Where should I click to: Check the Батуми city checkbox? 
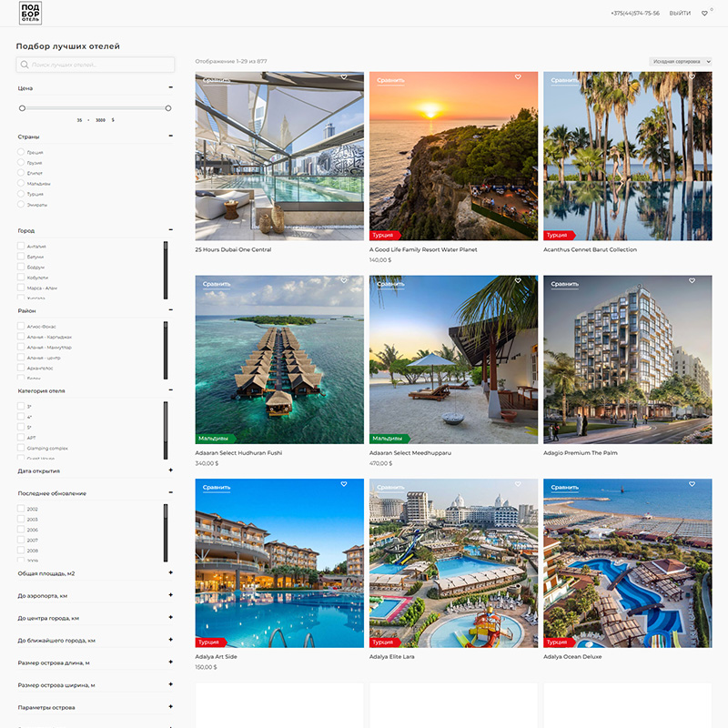[21, 257]
